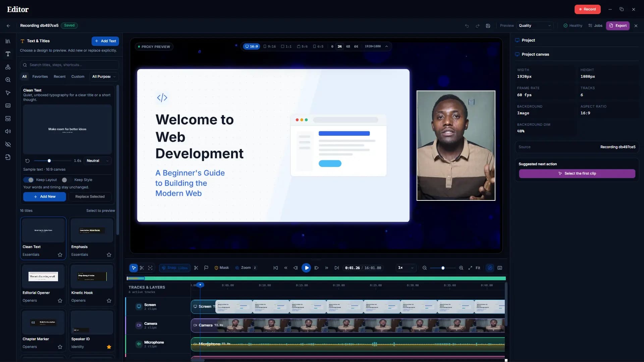The image size is (644, 362).
Task: Open the privacy hidden-eye sidebar icon
Action: 8,144
